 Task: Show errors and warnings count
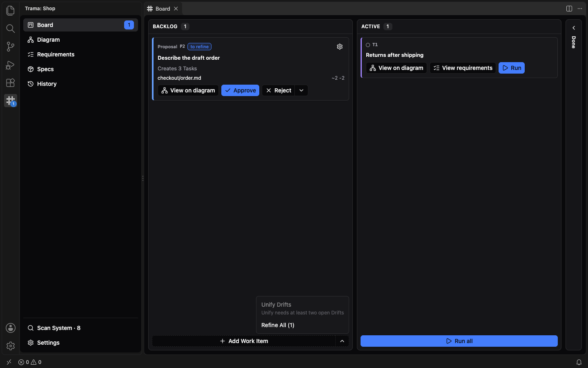click(x=30, y=362)
